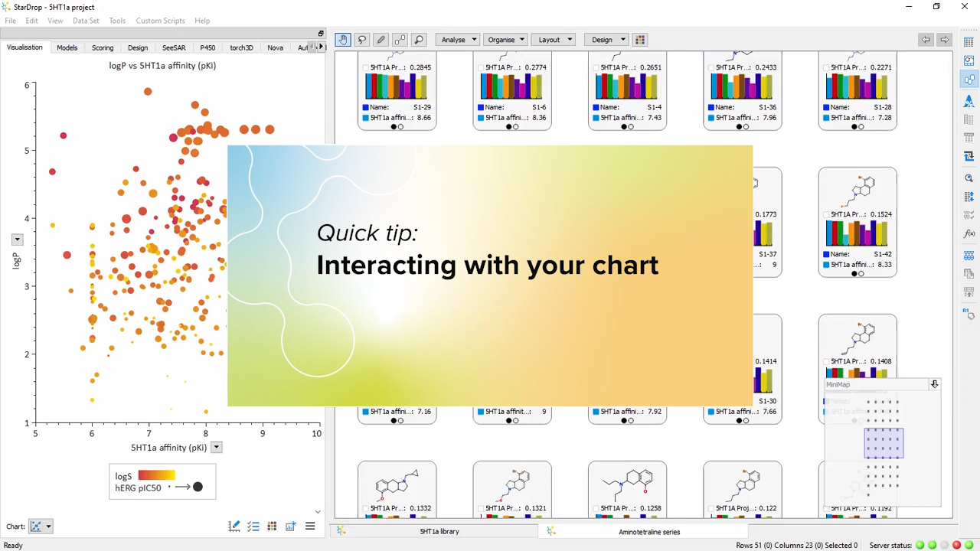Image resolution: width=980 pixels, height=551 pixels.
Task: Open the table view icon in right sidebar
Action: point(969,43)
